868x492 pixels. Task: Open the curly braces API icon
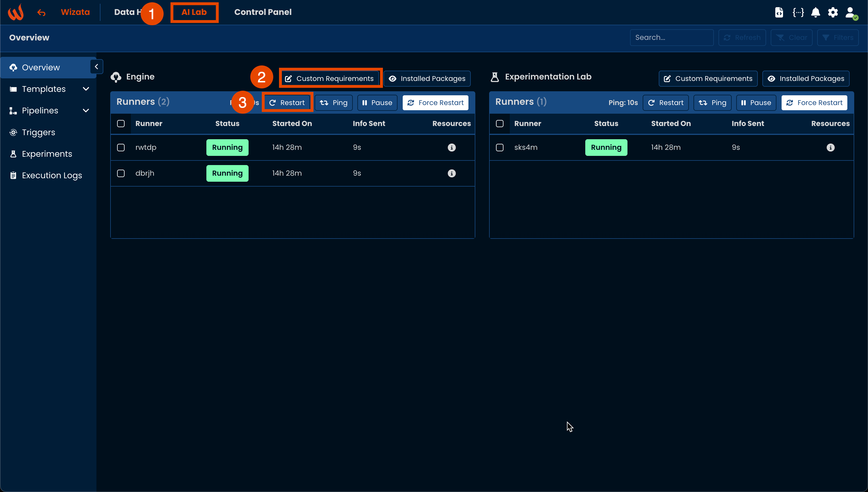coord(798,13)
